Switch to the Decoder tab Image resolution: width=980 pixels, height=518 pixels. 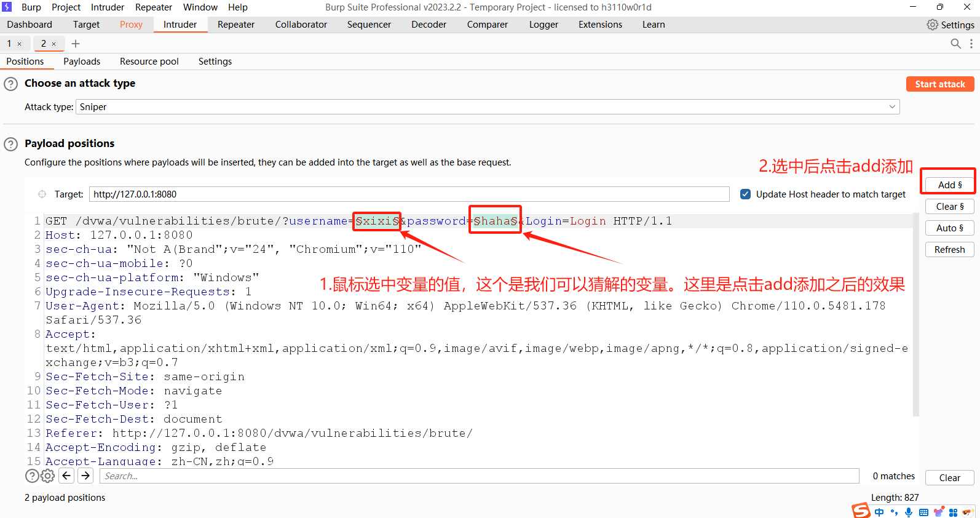429,25
